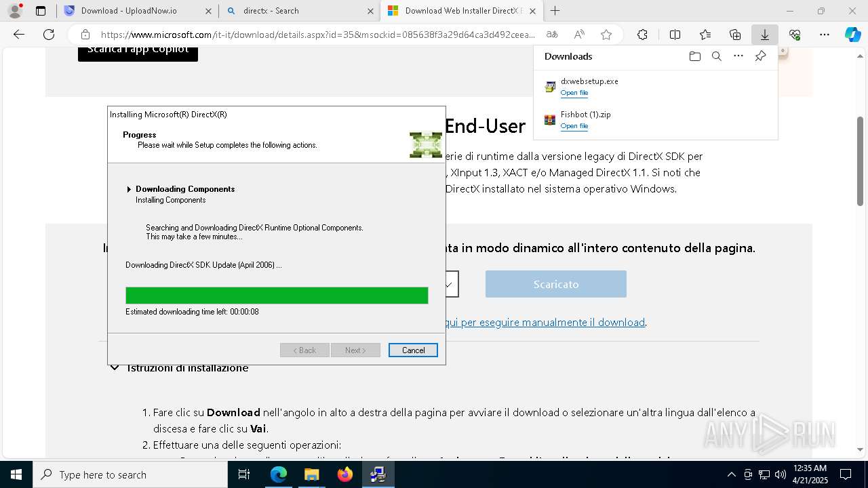Select the dxwebsetup.exe file icon
Image resolution: width=868 pixels, height=488 pixels.
tap(550, 87)
